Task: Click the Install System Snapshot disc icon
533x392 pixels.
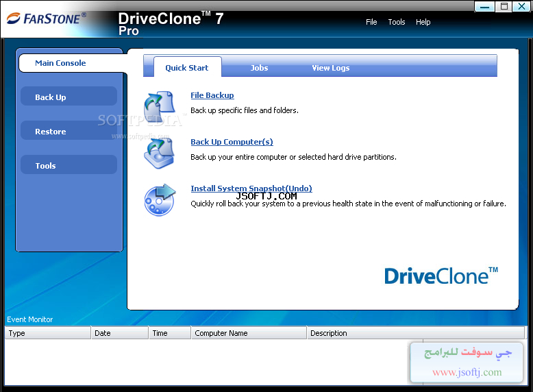Action: tap(160, 199)
